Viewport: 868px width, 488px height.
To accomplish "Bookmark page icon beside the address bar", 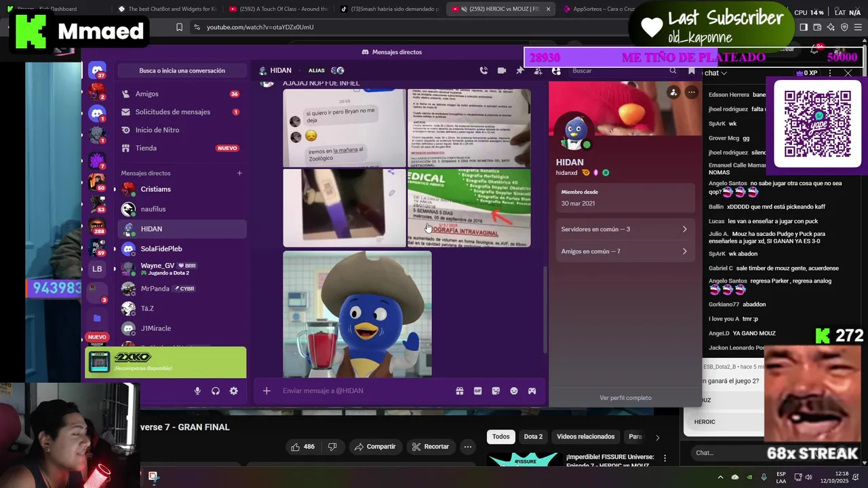I will pos(179,27).
